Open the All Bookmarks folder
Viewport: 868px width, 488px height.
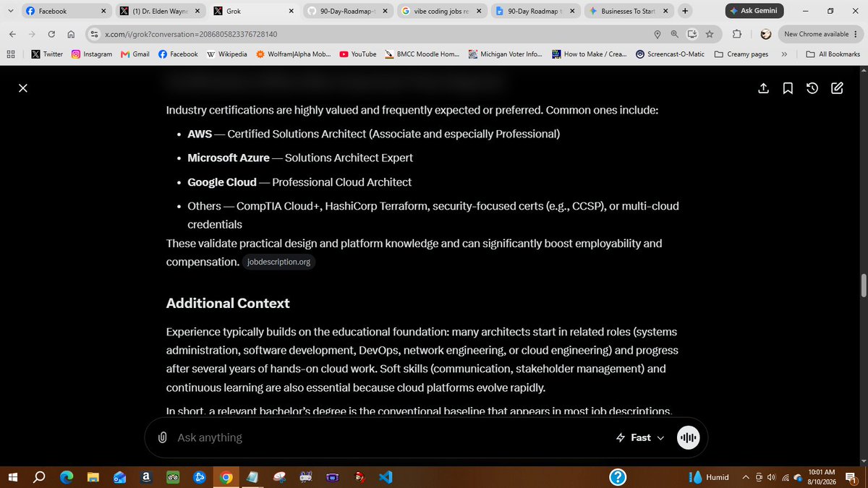pyautogui.click(x=833, y=54)
